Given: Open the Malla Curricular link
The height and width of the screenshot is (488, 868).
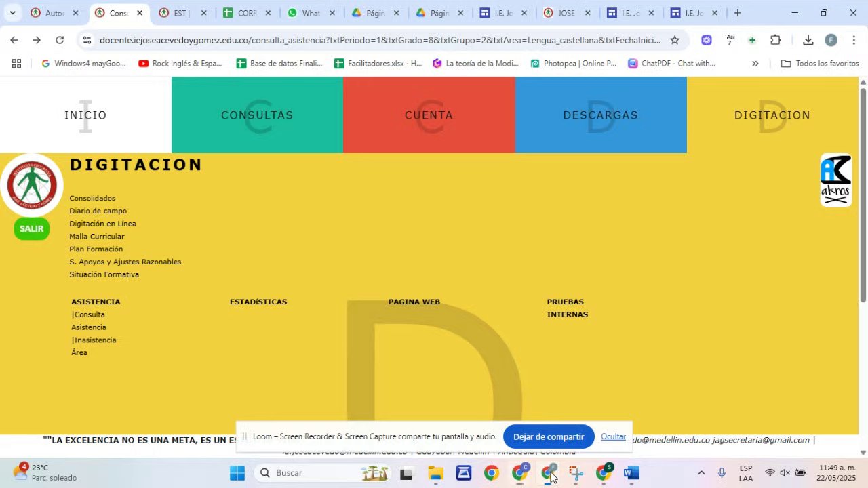Looking at the screenshot, I should 96,237.
